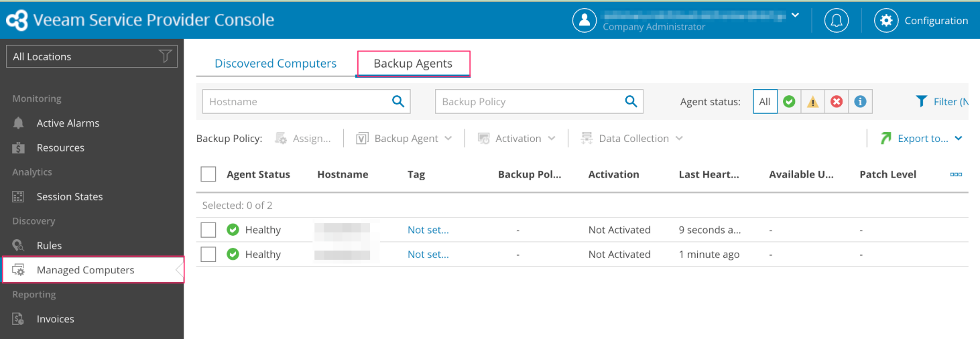This screenshot has height=339, width=980.
Task: Expand the user account dropdown arrow
Action: [796, 15]
